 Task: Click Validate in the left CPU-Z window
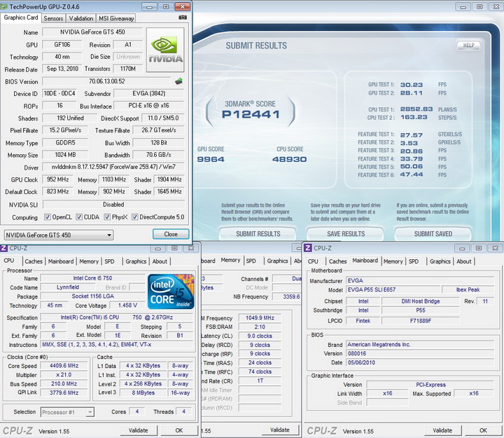(x=139, y=430)
